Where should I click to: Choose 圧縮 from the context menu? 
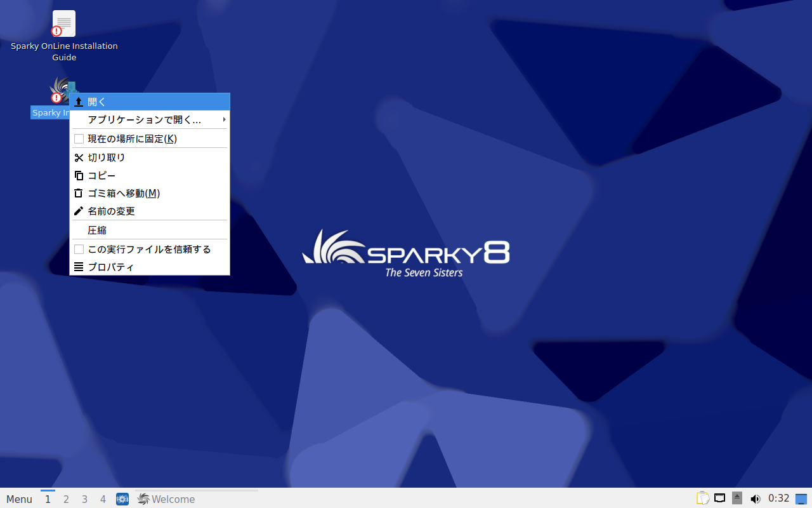[150, 230]
